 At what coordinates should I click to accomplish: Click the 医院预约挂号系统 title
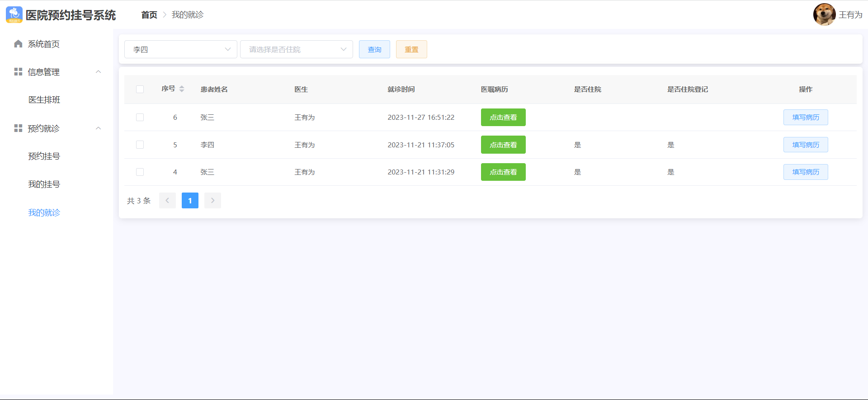(71, 15)
